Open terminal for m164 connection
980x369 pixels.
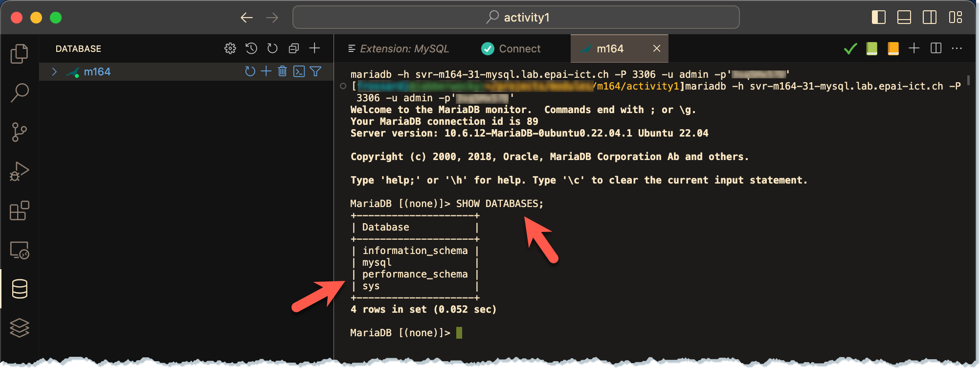299,71
